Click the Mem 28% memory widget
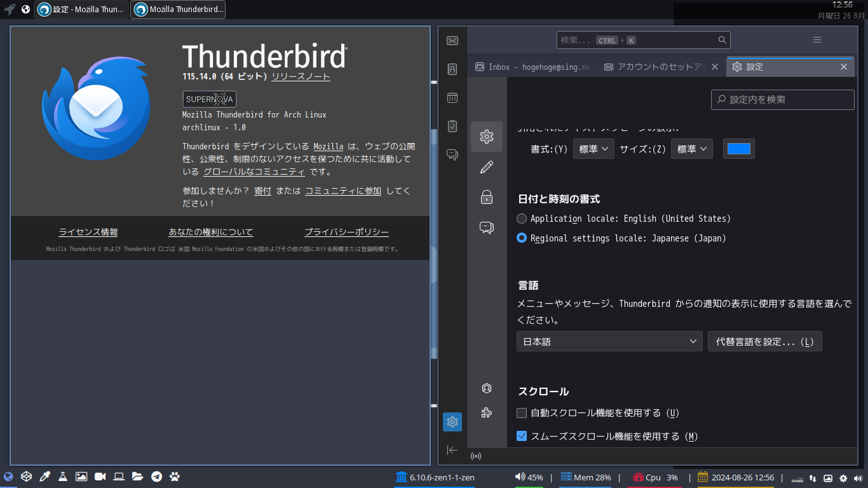This screenshot has height=488, width=868. pyautogui.click(x=586, y=478)
